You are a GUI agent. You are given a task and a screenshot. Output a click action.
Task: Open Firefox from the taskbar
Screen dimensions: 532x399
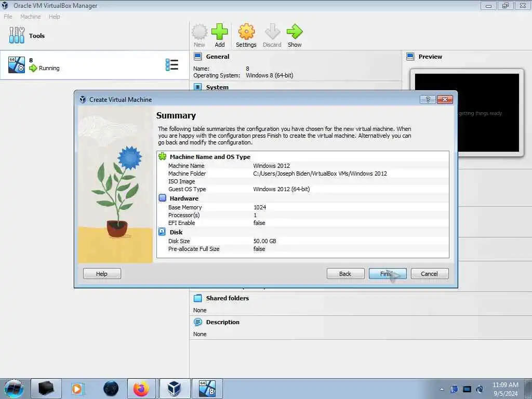coord(141,389)
